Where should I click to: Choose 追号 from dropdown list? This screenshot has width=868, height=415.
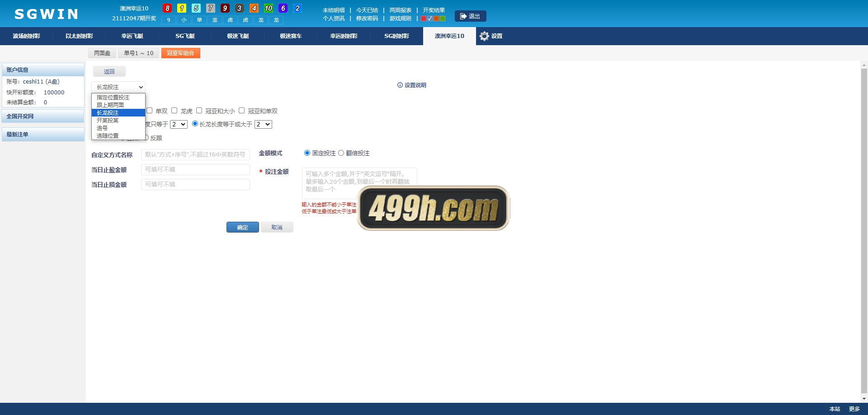coord(118,128)
